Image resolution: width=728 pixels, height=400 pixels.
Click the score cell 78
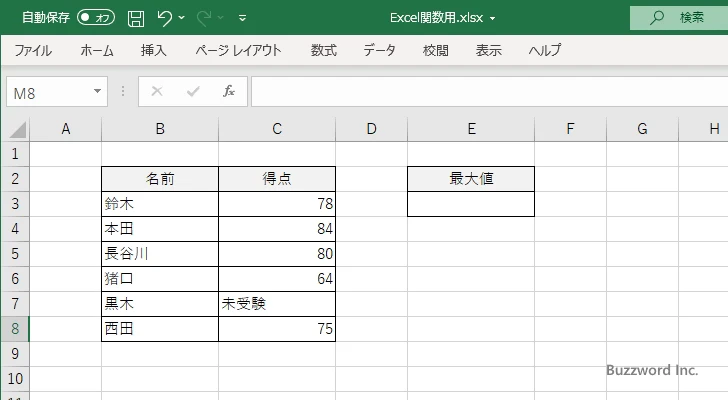(x=277, y=204)
